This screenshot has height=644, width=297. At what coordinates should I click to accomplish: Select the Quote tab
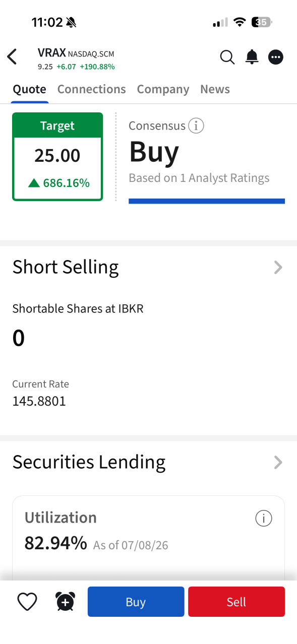[29, 89]
